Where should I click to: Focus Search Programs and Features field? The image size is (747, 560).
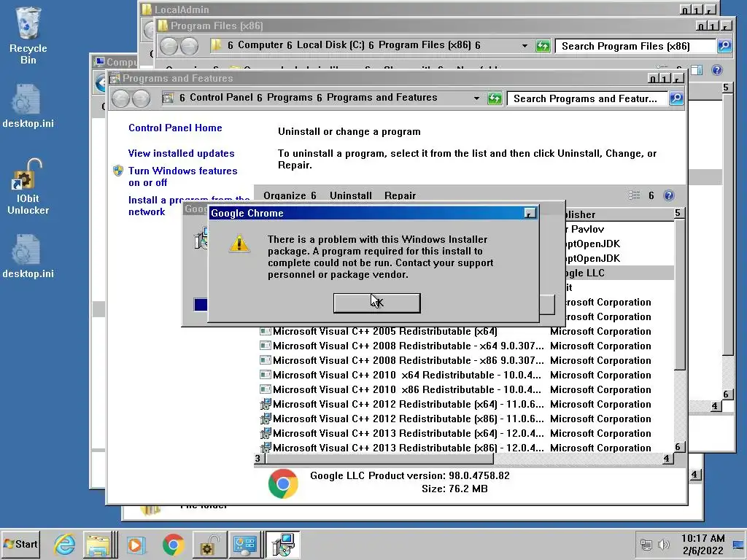point(587,98)
